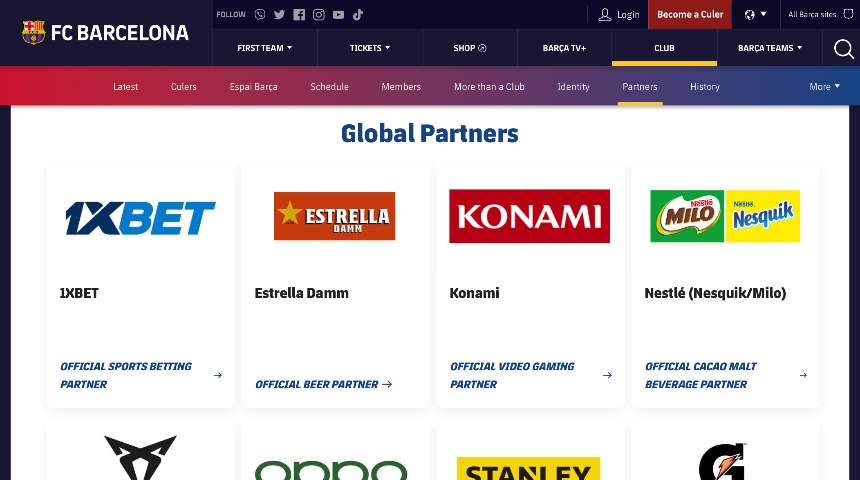Open Official Cacao Malt Beverage Partner link
860x480 pixels.
[x=700, y=375]
